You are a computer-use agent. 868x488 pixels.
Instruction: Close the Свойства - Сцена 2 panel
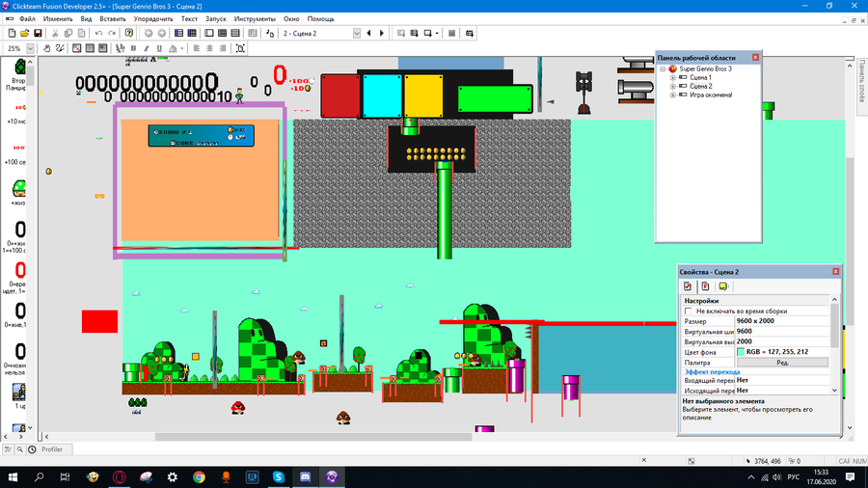point(835,272)
